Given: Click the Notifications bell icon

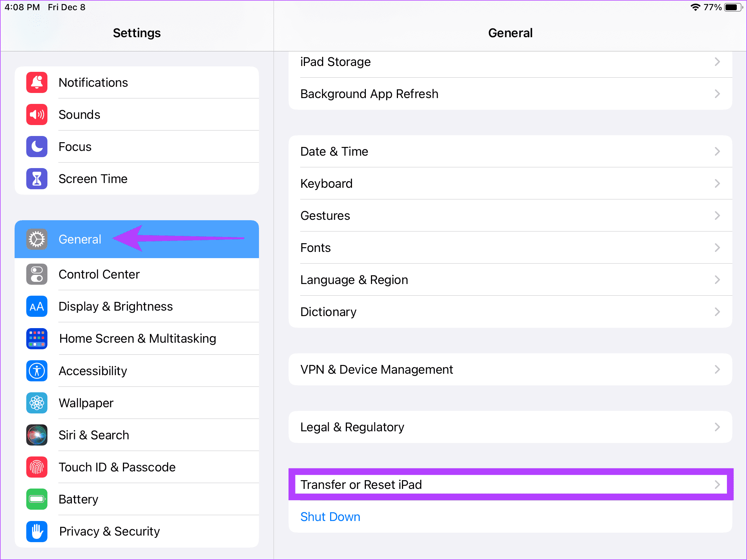Looking at the screenshot, I should point(36,82).
